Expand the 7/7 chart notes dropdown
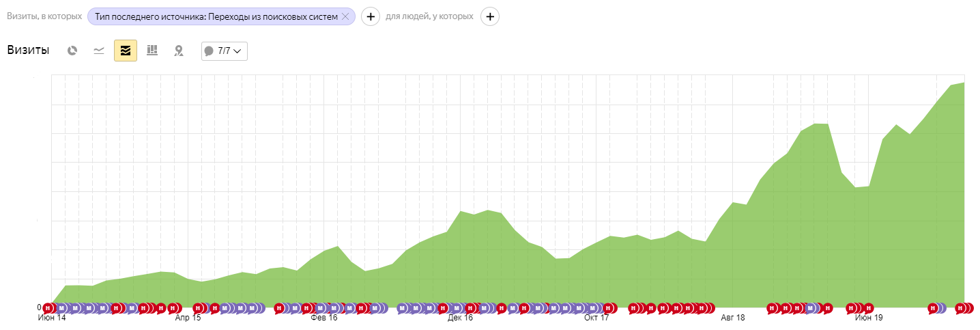This screenshot has width=980, height=330. [x=225, y=51]
